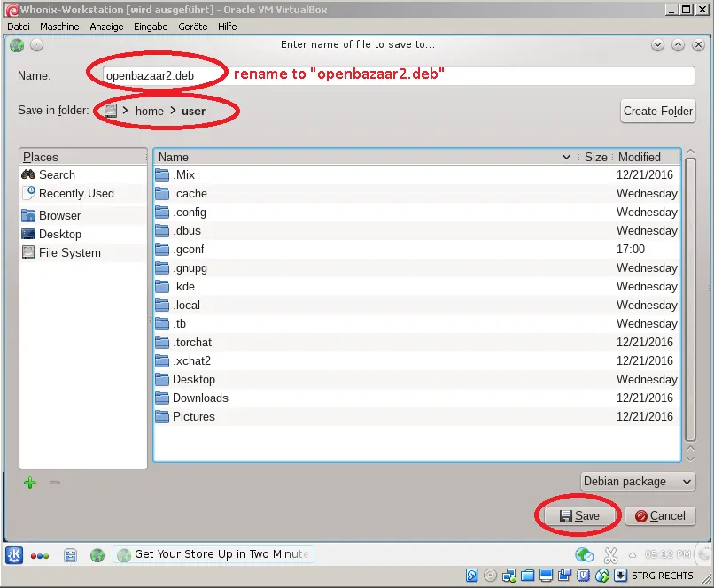Select the .gnupg folder
Viewport: 714px width, 588px height.
pyautogui.click(x=417, y=268)
